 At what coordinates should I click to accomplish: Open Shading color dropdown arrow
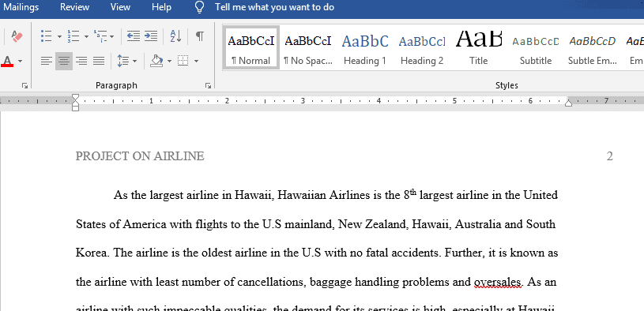click(169, 61)
